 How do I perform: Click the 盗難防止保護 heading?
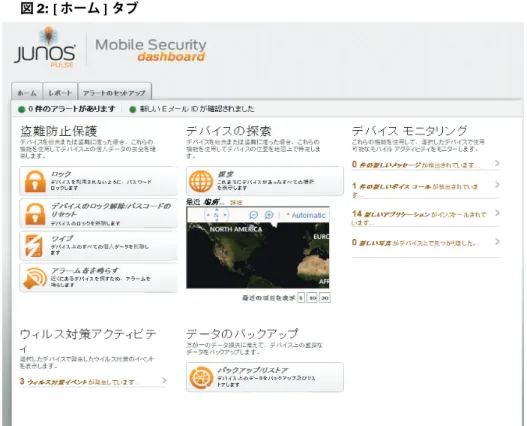tap(59, 131)
